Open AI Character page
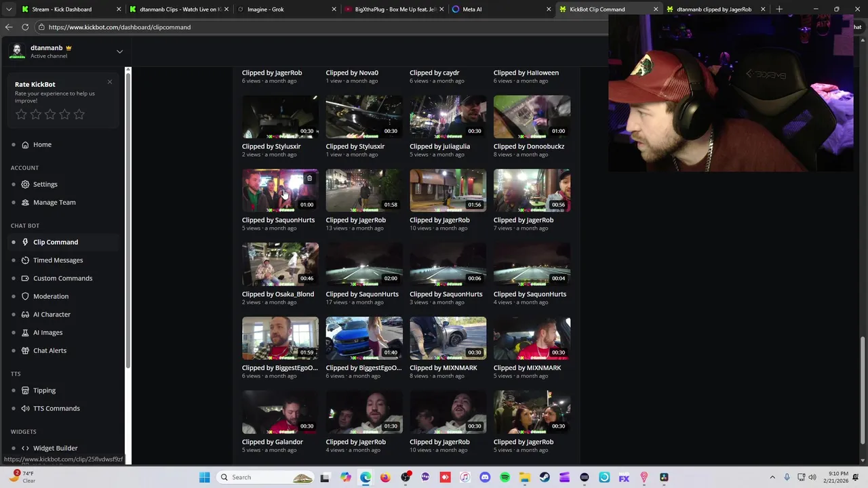Image resolution: width=868 pixels, height=488 pixels. click(52, 314)
